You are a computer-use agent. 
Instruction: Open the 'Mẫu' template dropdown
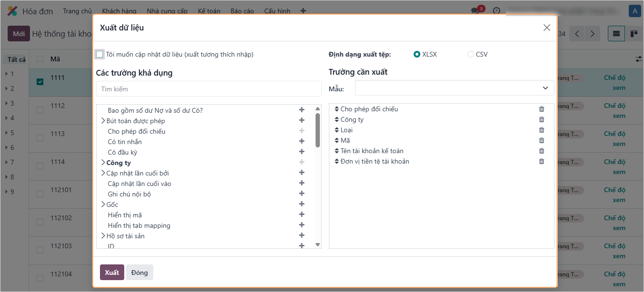coord(454,88)
